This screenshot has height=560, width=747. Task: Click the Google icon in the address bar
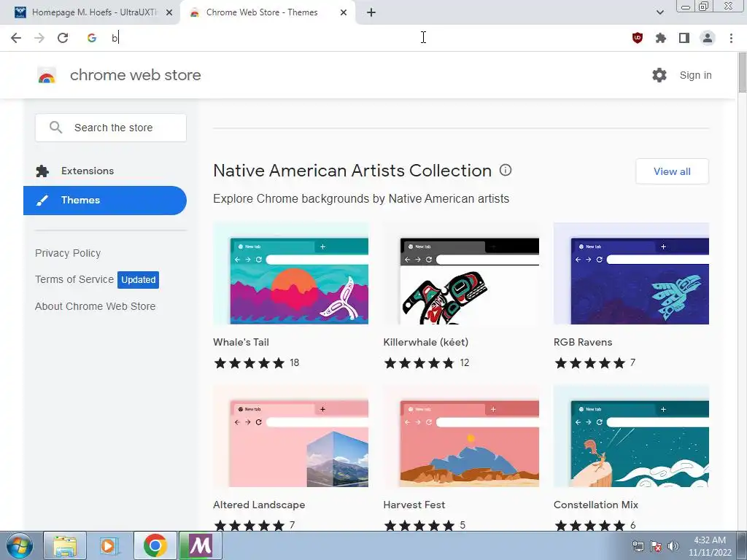pos(92,38)
